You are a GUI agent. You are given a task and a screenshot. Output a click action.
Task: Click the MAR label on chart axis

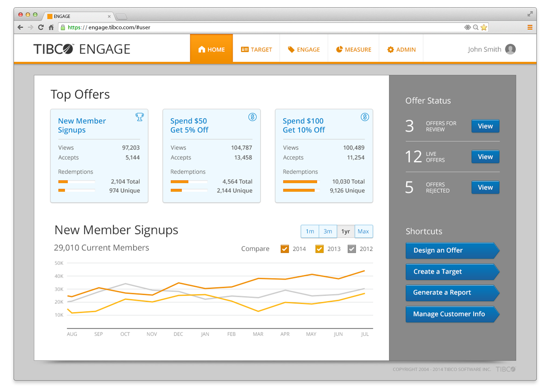click(x=258, y=334)
